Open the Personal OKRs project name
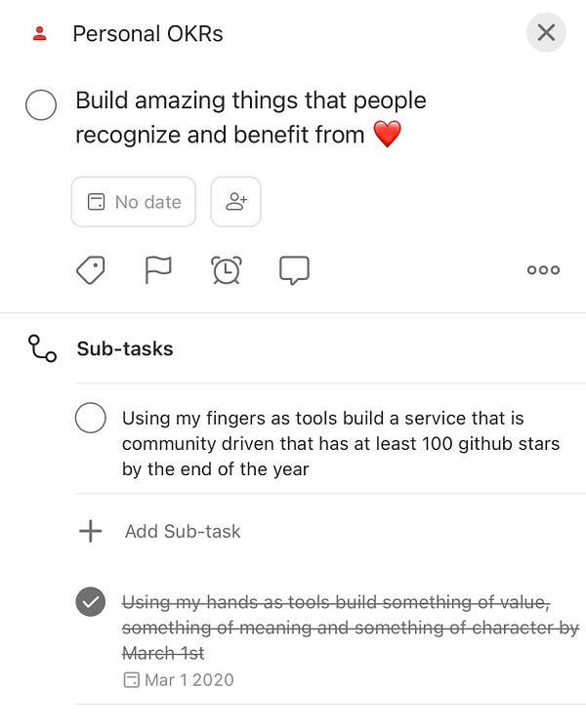586x728 pixels. click(x=147, y=34)
